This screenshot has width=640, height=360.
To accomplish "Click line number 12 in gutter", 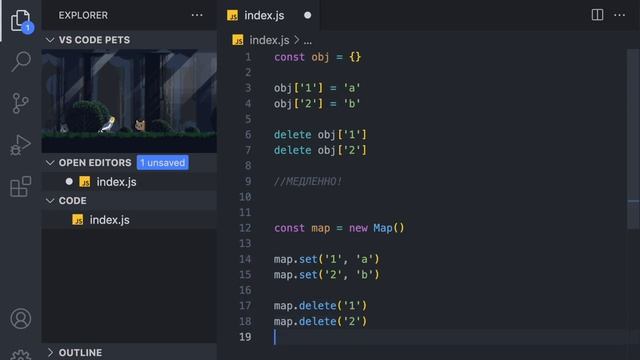I will 245,228.
